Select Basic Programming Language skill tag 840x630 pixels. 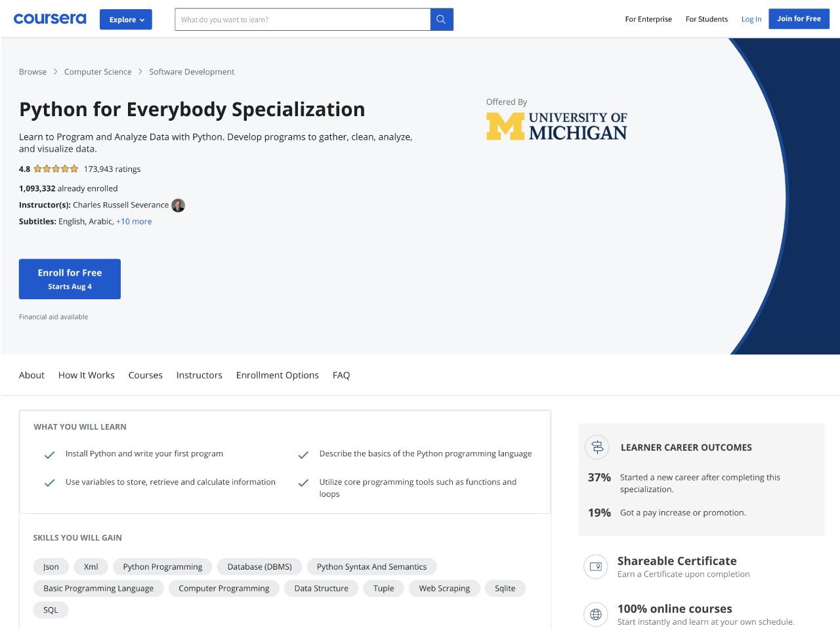tap(98, 589)
